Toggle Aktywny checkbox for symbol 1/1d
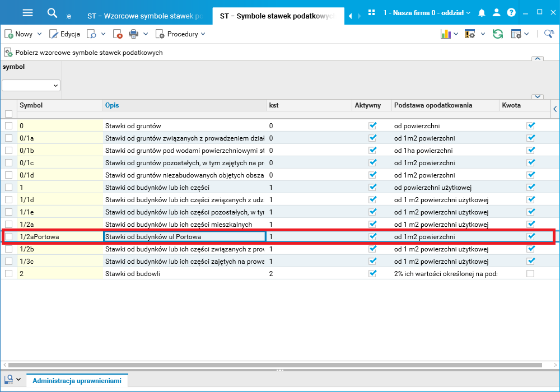The width and height of the screenshot is (560, 392). click(x=372, y=199)
